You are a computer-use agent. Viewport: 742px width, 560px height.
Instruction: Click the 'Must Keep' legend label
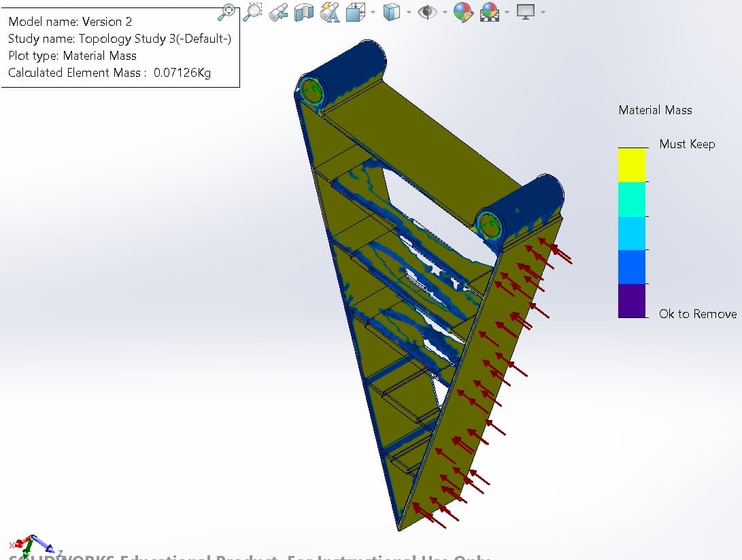coord(687,144)
